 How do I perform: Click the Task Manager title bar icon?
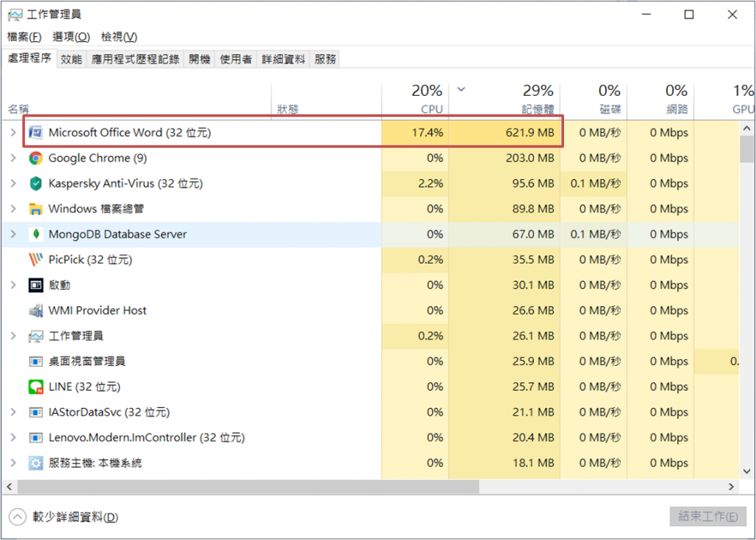[x=15, y=15]
